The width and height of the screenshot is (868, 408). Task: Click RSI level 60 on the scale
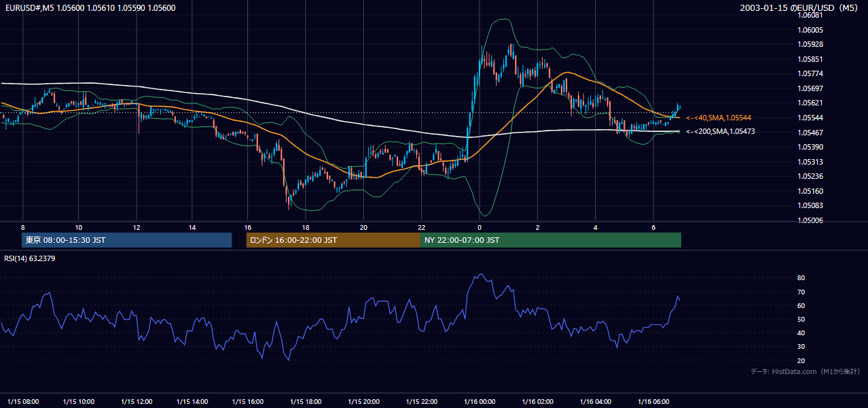(801, 305)
